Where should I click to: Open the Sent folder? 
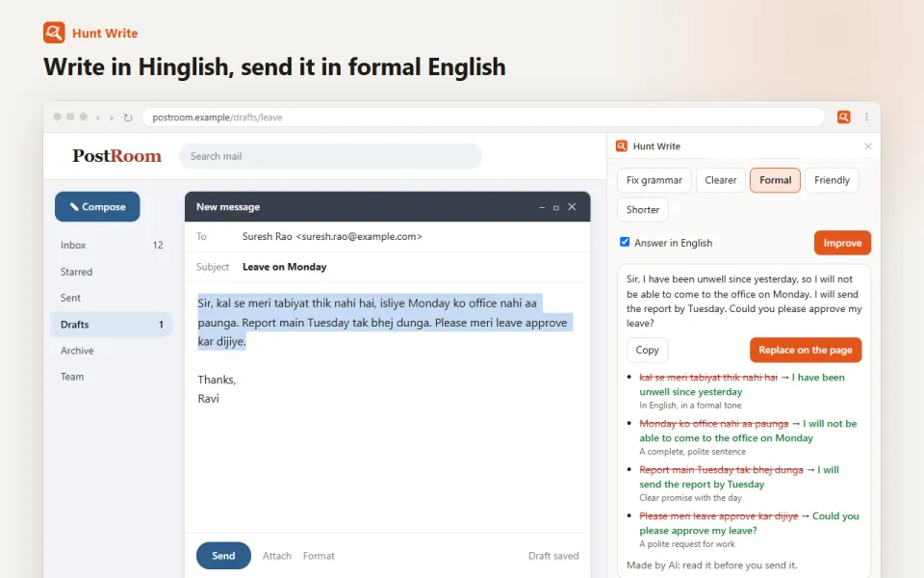tap(112, 298)
